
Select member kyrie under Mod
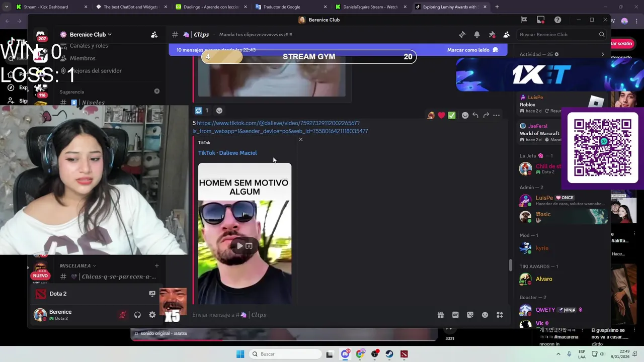[x=562, y=248]
